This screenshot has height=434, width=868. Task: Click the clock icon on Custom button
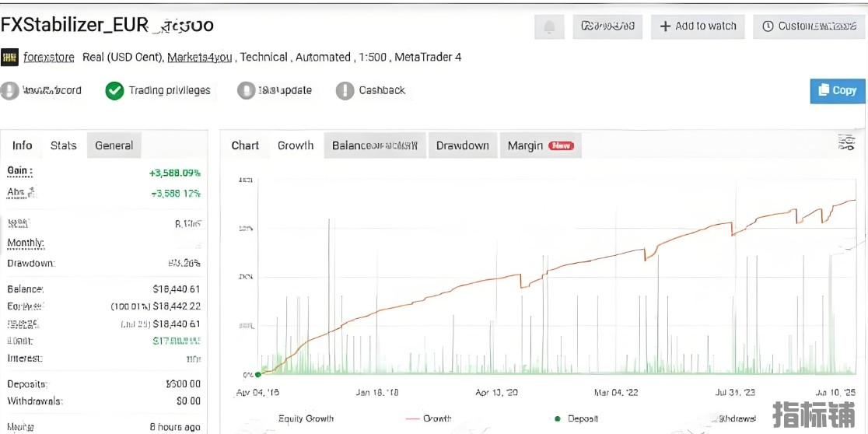pos(768,26)
